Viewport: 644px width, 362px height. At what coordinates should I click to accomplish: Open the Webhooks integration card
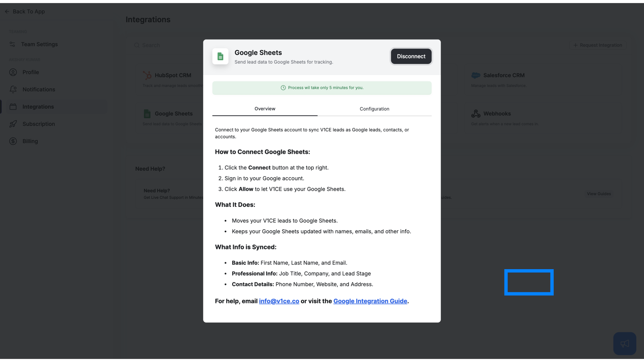[543, 118]
